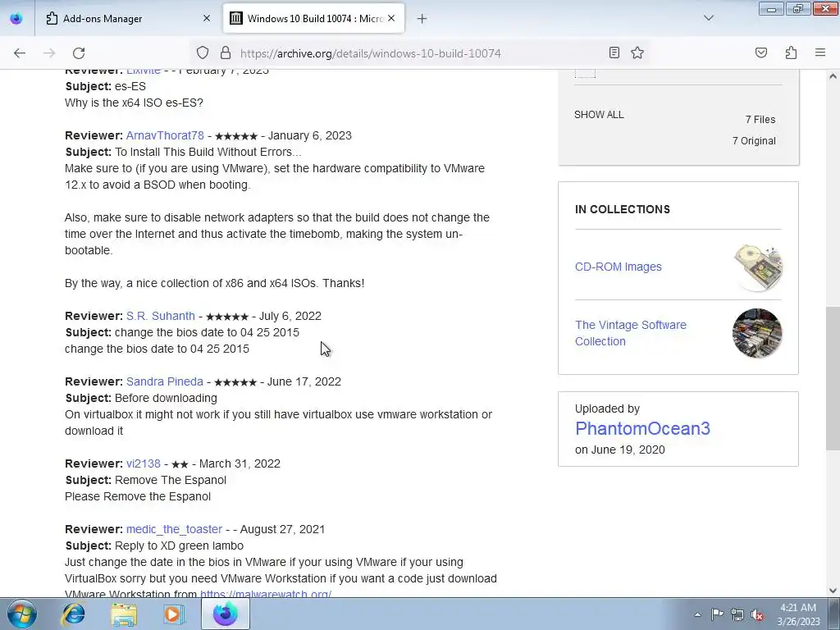Show hidden tray icons arrow
840x630 pixels.
tap(697, 614)
